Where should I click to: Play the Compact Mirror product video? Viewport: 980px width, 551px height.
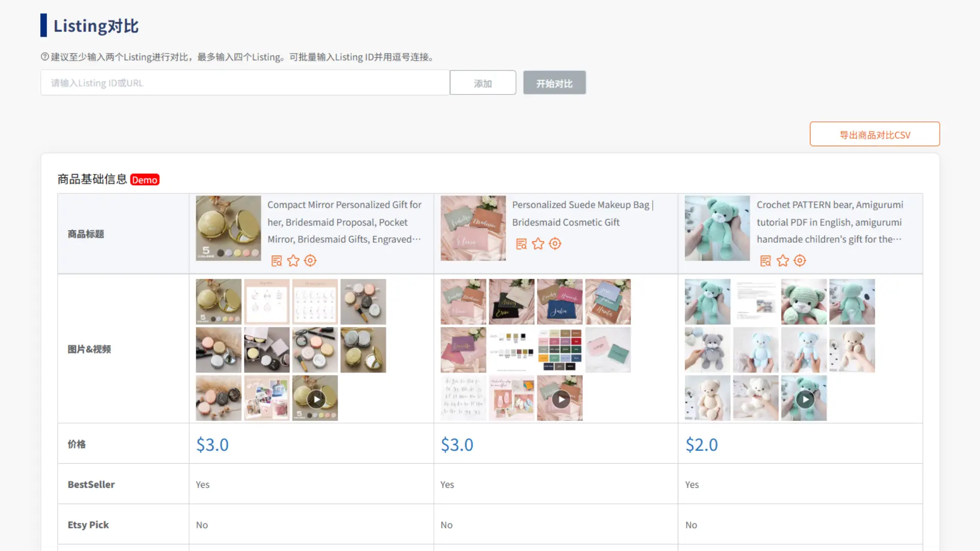[x=315, y=398]
